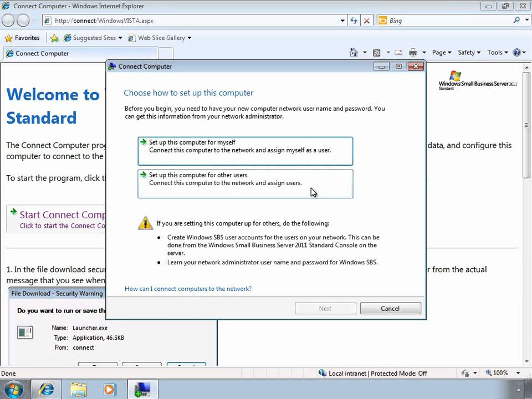
Task: Choose Set up this computer for other users
Action: pos(245,183)
